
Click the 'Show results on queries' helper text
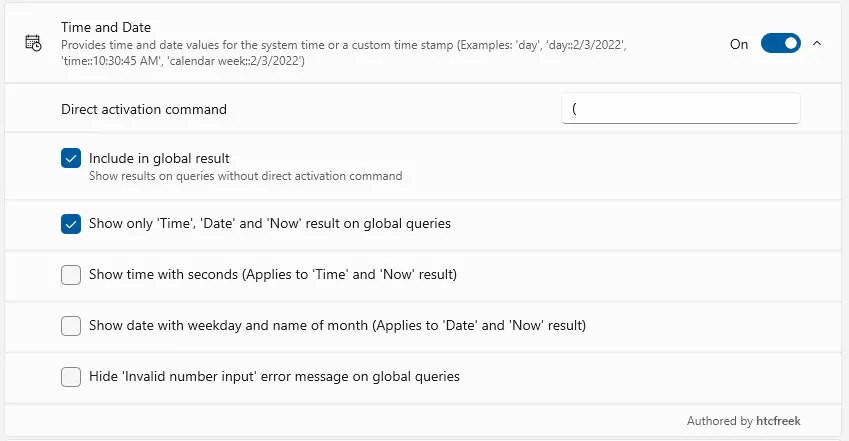click(245, 176)
